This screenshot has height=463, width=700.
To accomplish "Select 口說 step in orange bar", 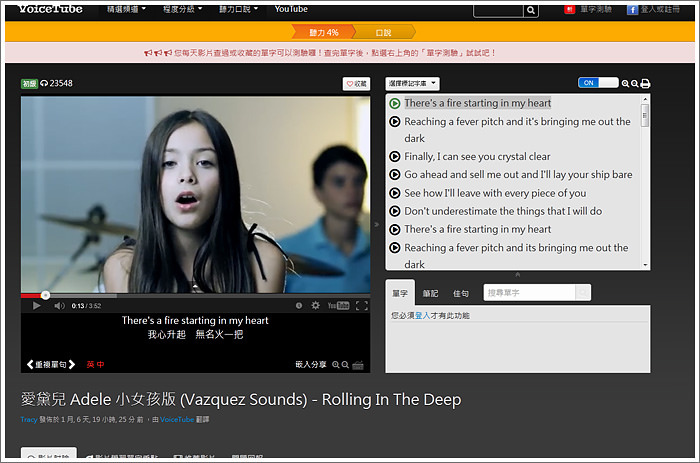I will 383,32.
